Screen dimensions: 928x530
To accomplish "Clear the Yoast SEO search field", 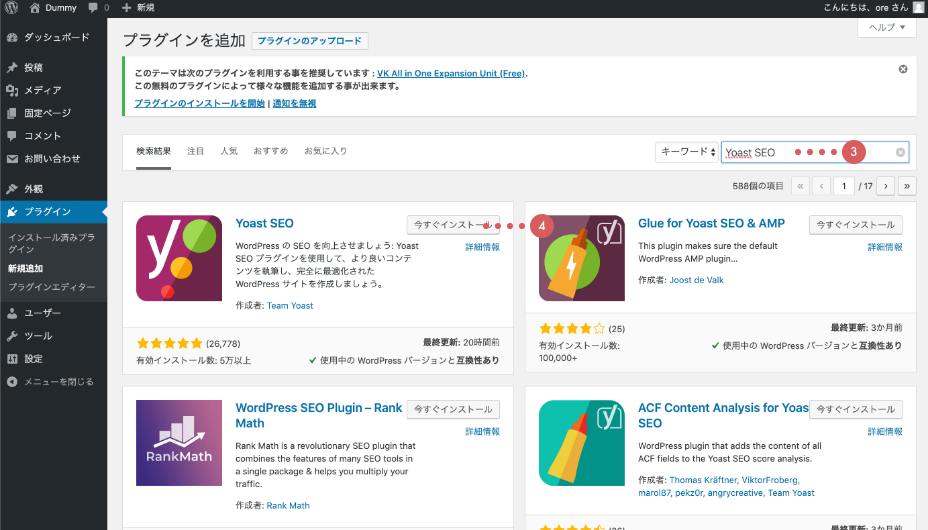I will [900, 153].
